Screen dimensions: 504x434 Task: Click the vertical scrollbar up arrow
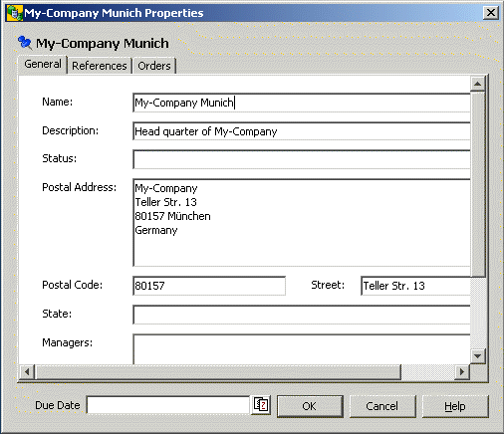[x=478, y=84]
